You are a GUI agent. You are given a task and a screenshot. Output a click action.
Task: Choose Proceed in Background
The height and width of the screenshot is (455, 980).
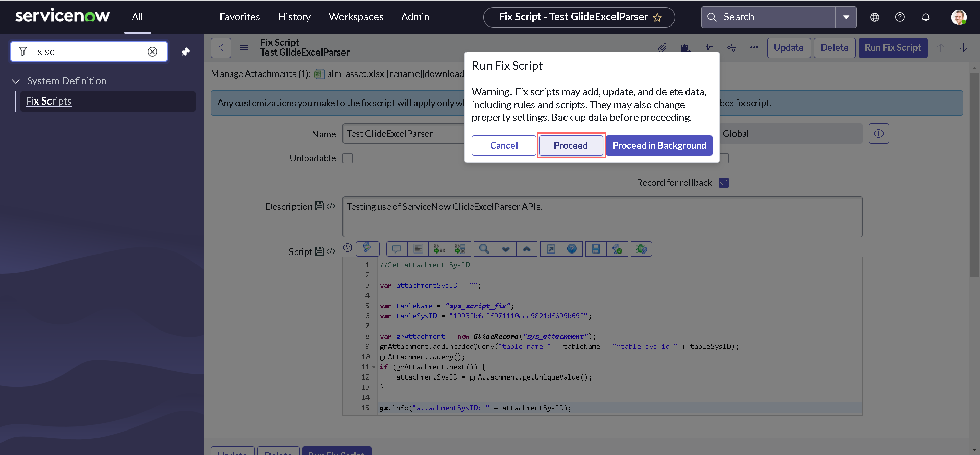click(x=659, y=145)
